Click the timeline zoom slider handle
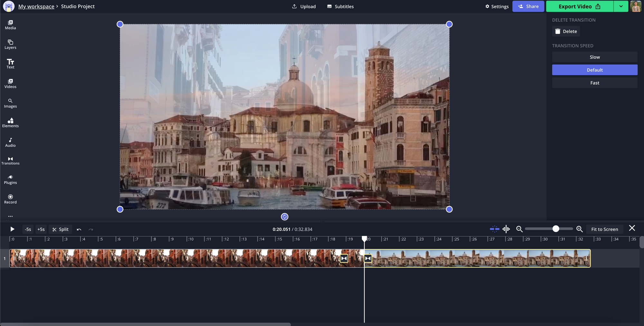 [x=556, y=229]
